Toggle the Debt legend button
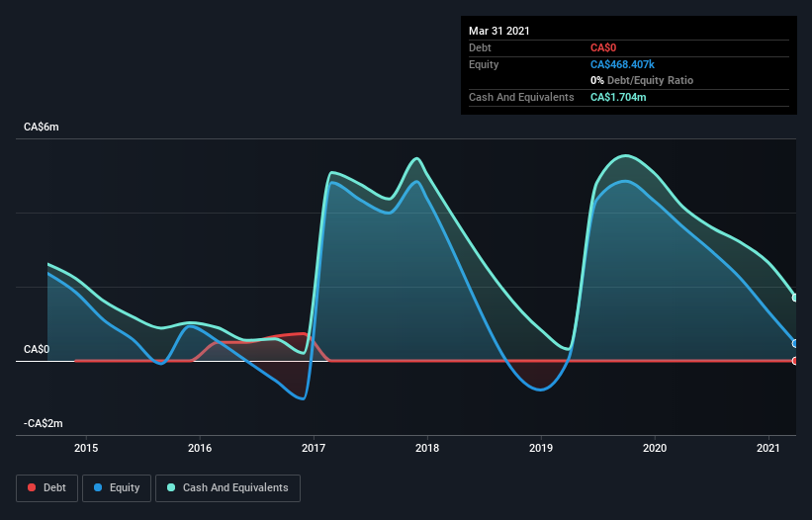 [47, 488]
